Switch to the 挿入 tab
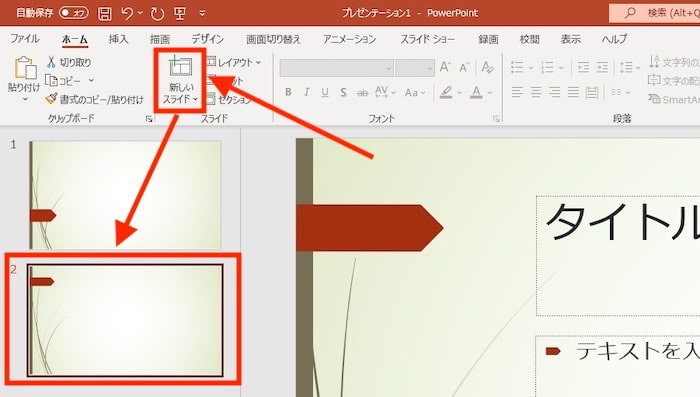The width and height of the screenshot is (700, 397). (118, 39)
